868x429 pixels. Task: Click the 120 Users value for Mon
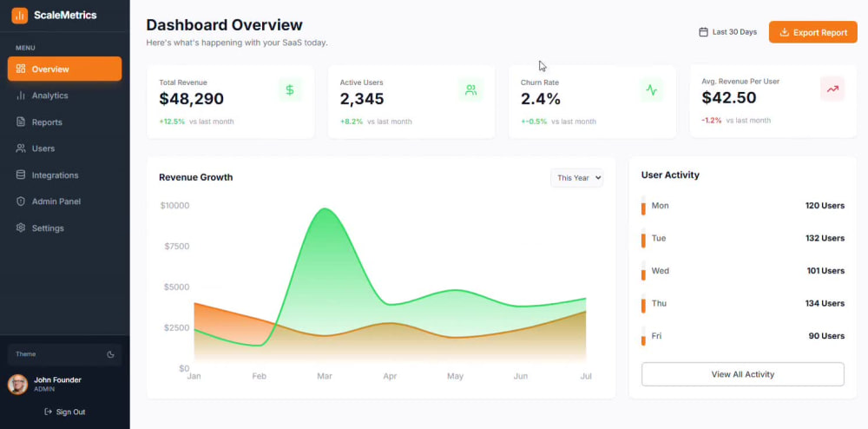click(x=825, y=205)
